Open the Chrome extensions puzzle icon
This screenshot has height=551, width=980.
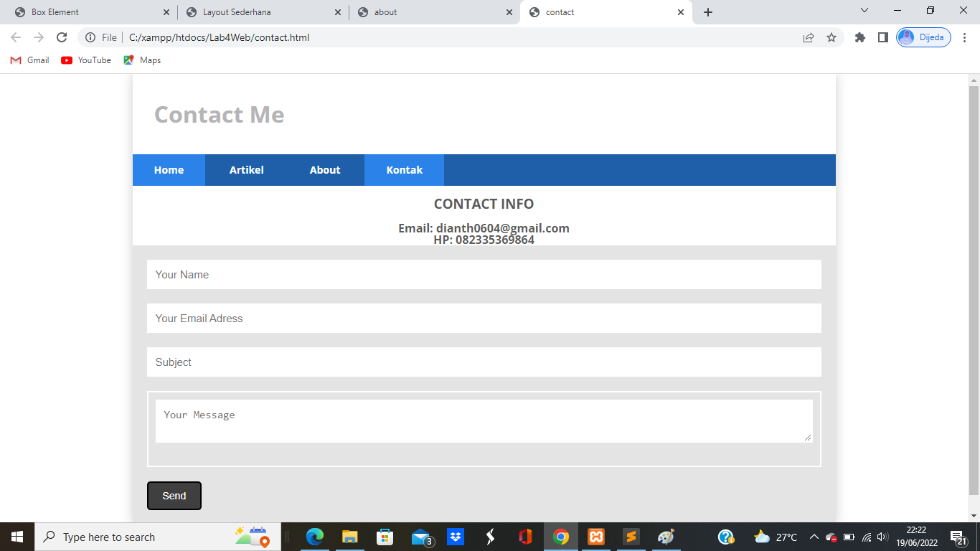(x=859, y=37)
